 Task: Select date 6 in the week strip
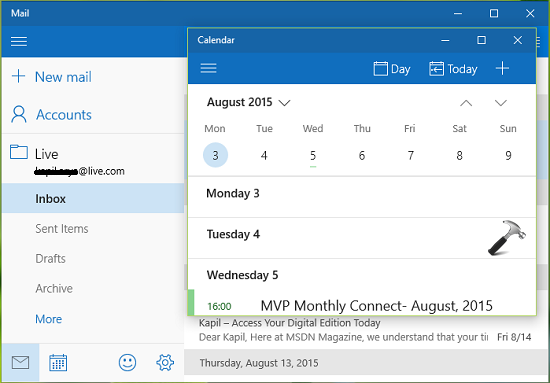pos(362,155)
